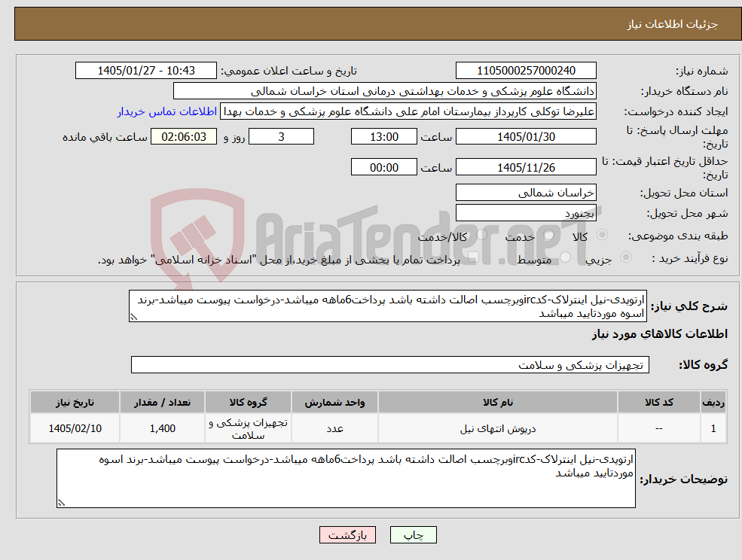Click the بازگشت back button

pos(347,535)
